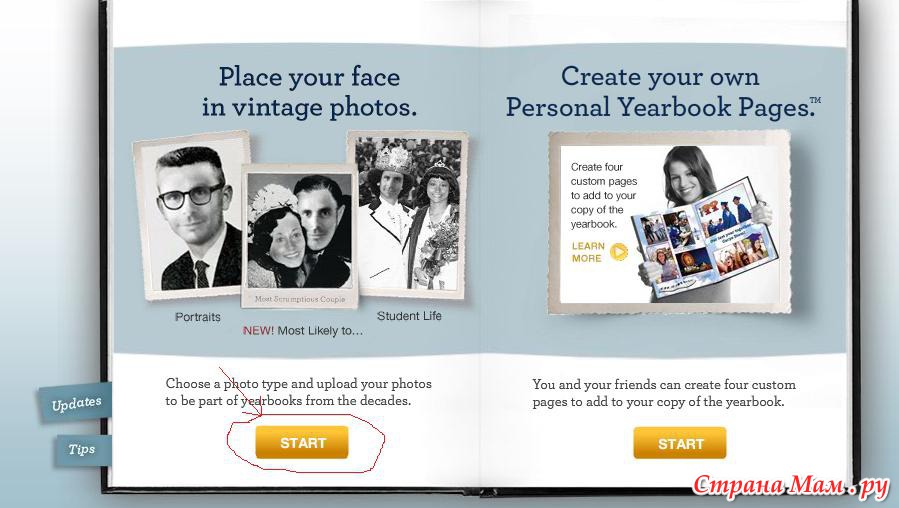Click the Страна Мам.ру watermark logo
This screenshot has height=508, width=899.
tap(790, 486)
